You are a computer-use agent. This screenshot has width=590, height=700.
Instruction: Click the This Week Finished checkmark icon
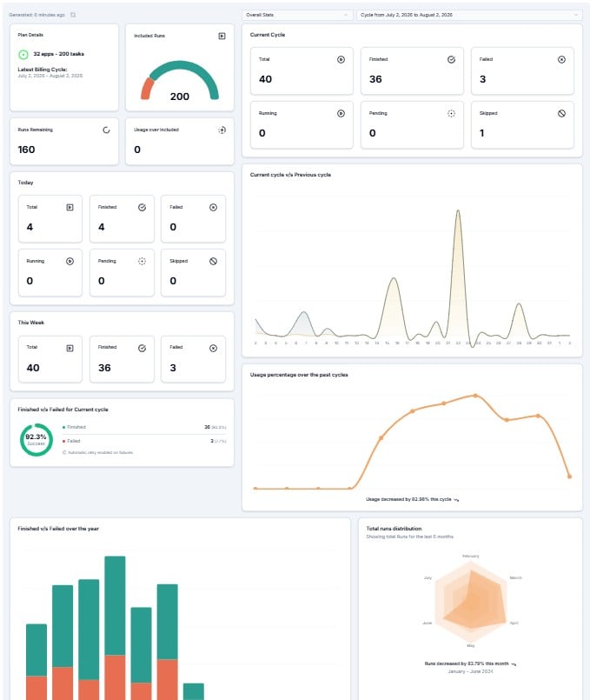click(x=142, y=348)
